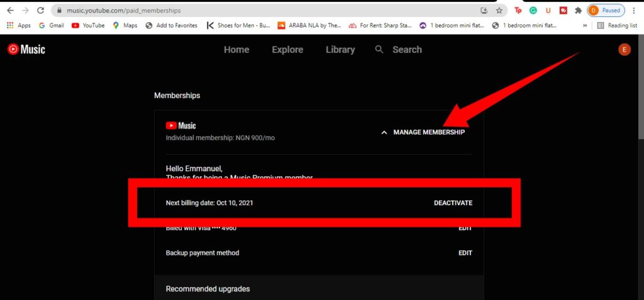Screen dimensions: 644x300
Task: Open the Tp extension icon
Action: click(518, 11)
